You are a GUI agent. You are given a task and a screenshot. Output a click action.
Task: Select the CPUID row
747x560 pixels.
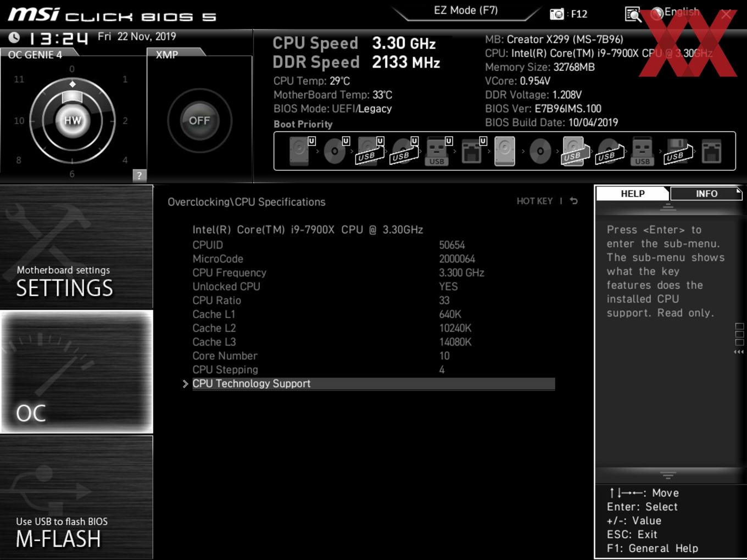(374, 245)
